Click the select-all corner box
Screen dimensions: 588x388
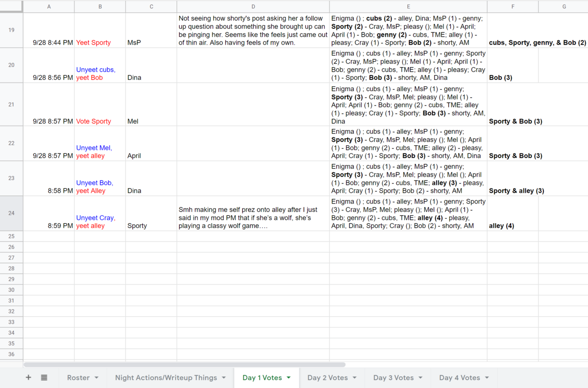[x=11, y=6]
